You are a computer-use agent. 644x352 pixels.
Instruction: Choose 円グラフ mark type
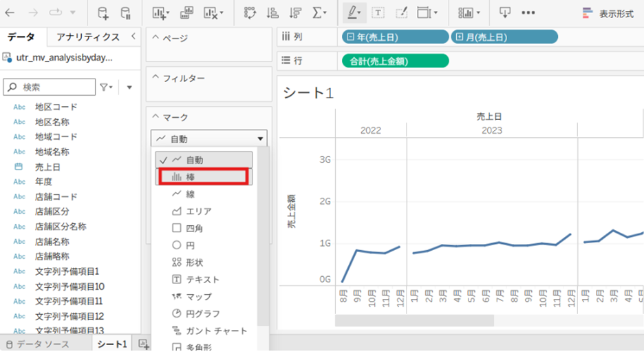(x=204, y=313)
